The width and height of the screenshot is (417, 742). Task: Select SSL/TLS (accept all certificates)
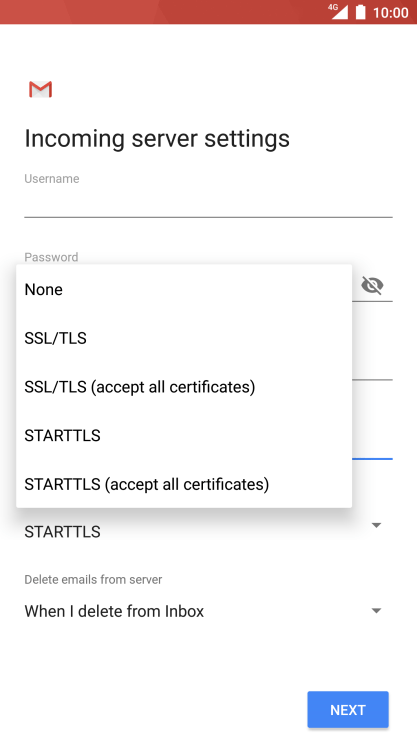pyautogui.click(x=184, y=387)
